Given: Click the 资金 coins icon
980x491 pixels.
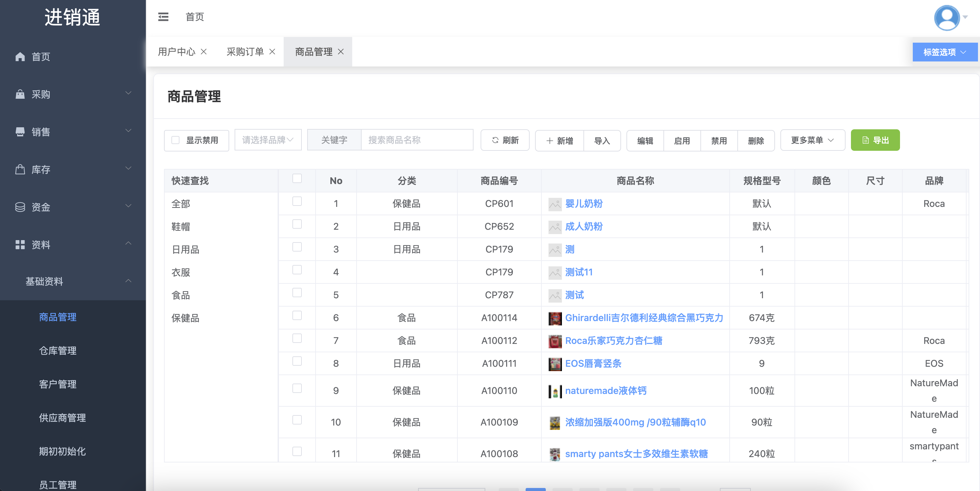Looking at the screenshot, I should [x=20, y=207].
